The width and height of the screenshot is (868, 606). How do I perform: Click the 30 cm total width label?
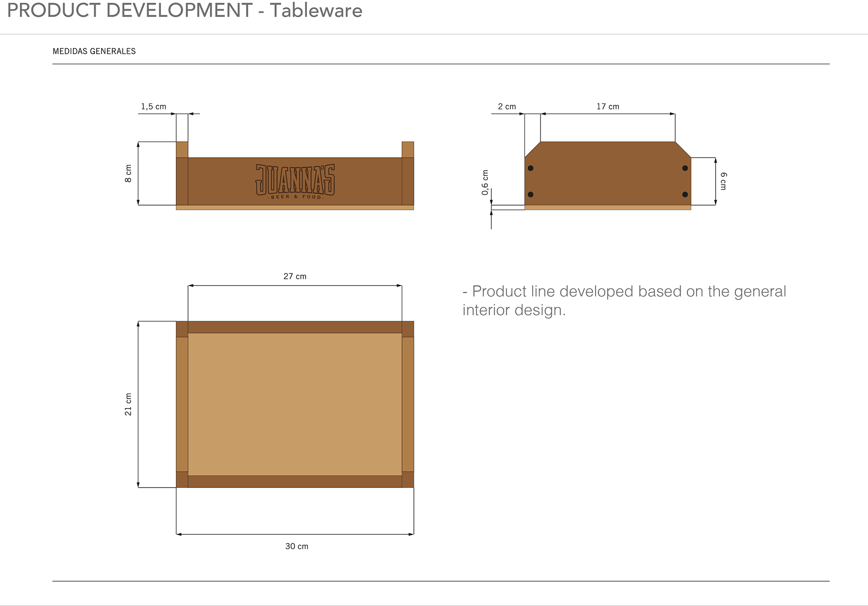coord(297,546)
